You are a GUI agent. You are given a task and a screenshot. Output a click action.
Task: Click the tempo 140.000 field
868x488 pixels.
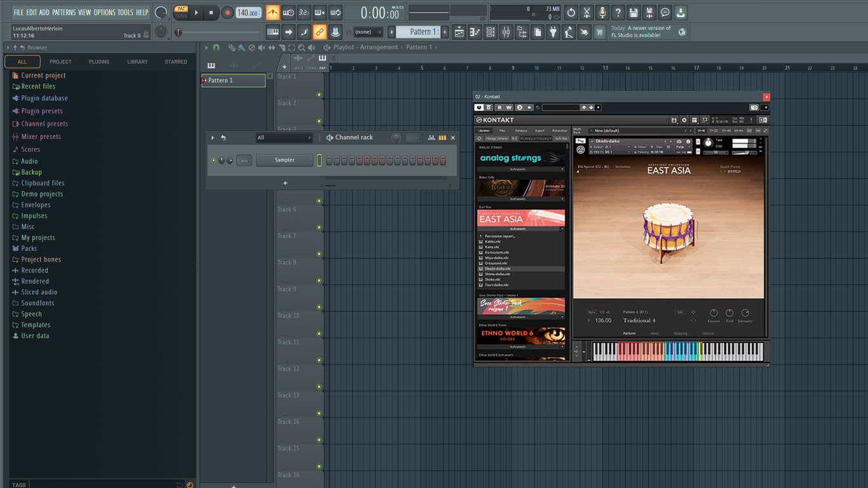coord(248,13)
